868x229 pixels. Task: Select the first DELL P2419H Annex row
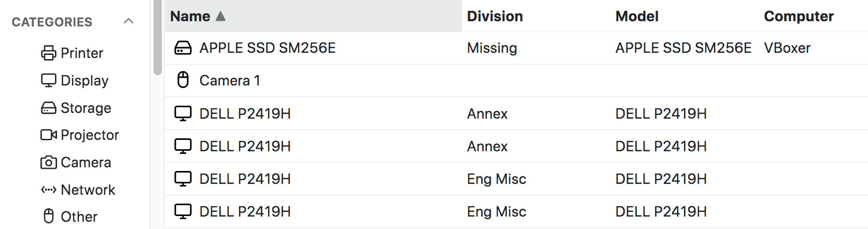245,113
